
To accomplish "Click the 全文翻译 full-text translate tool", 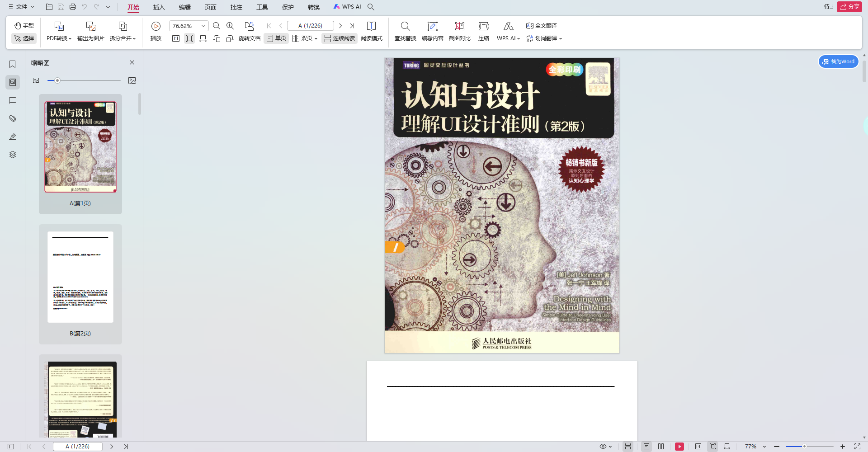I will (542, 26).
